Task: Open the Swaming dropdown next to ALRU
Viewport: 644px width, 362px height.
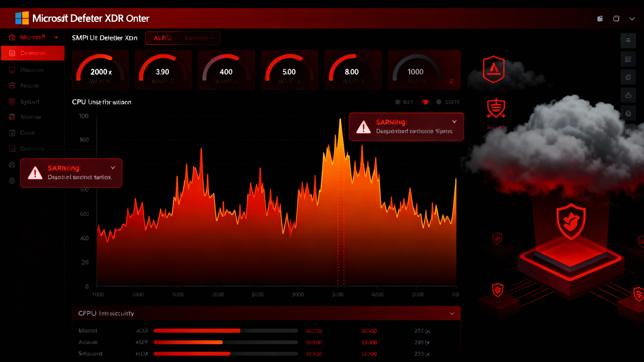Action: 199,38
